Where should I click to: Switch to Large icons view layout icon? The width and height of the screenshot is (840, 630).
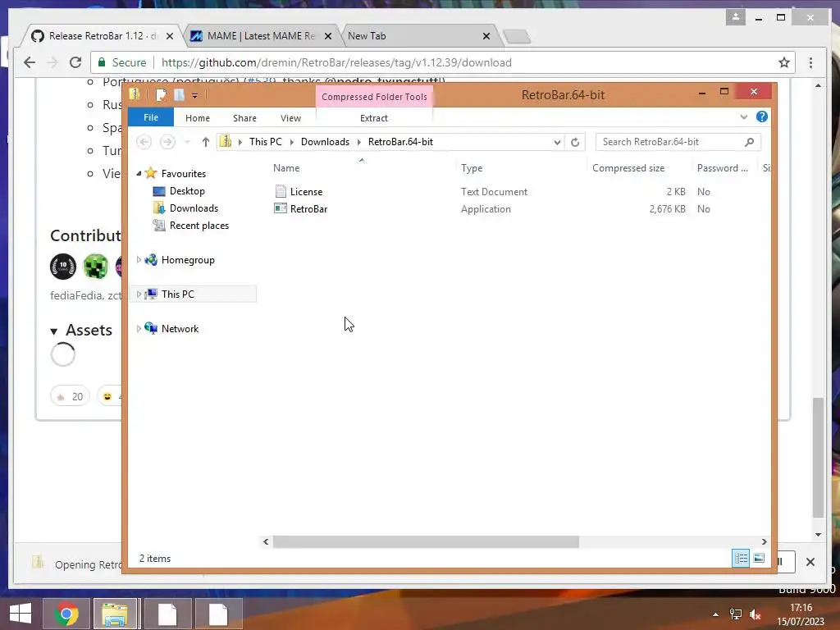click(x=759, y=559)
